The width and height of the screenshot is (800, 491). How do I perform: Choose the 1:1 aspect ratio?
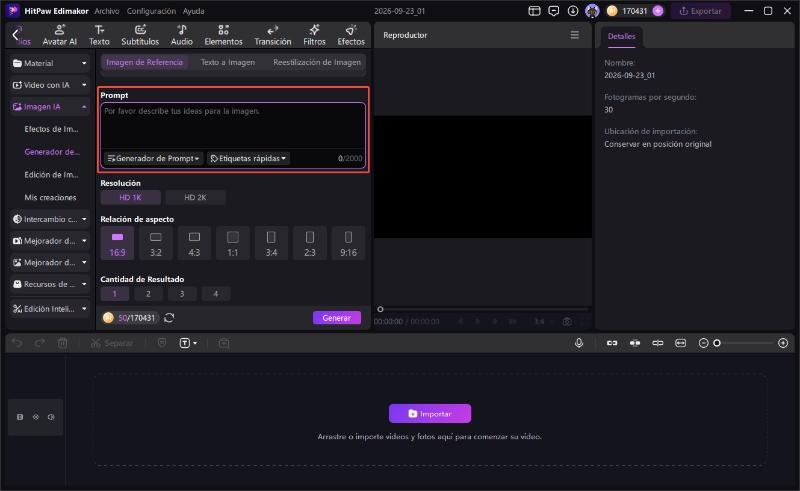point(233,243)
